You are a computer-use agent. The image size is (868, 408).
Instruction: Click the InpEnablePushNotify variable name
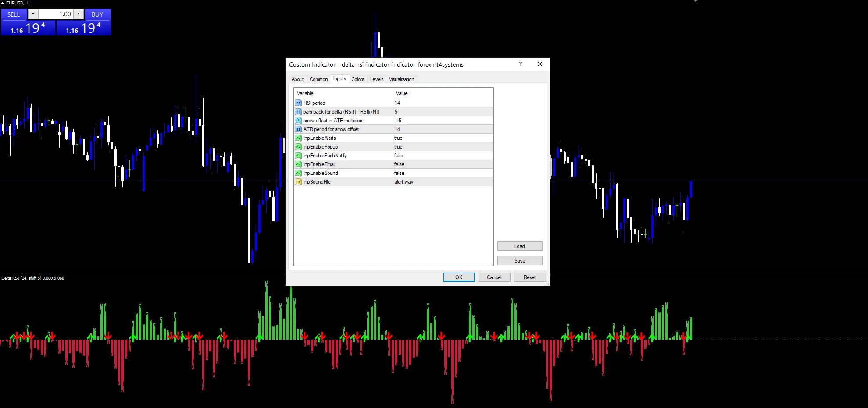pos(325,156)
